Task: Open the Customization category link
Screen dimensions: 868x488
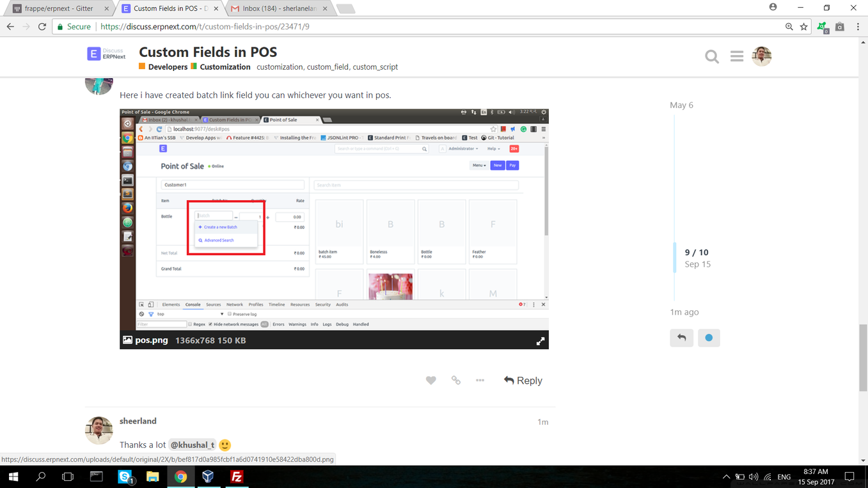Action: [225, 67]
